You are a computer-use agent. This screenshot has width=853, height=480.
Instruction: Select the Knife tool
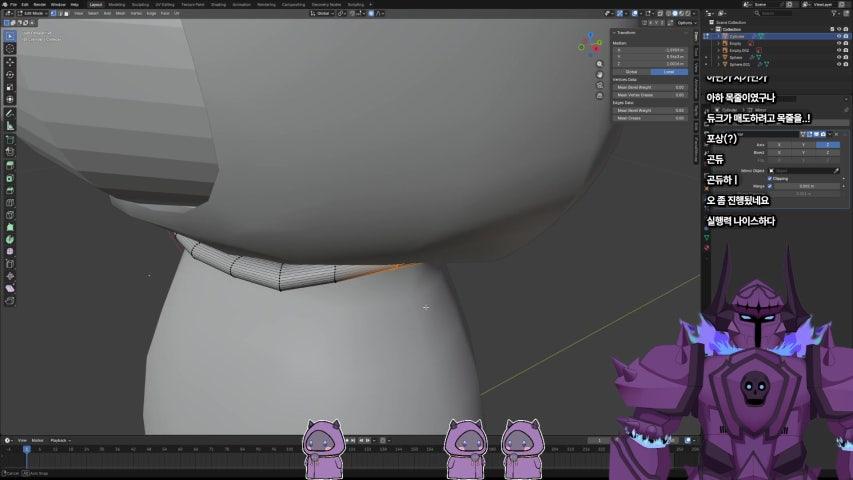click(10, 215)
